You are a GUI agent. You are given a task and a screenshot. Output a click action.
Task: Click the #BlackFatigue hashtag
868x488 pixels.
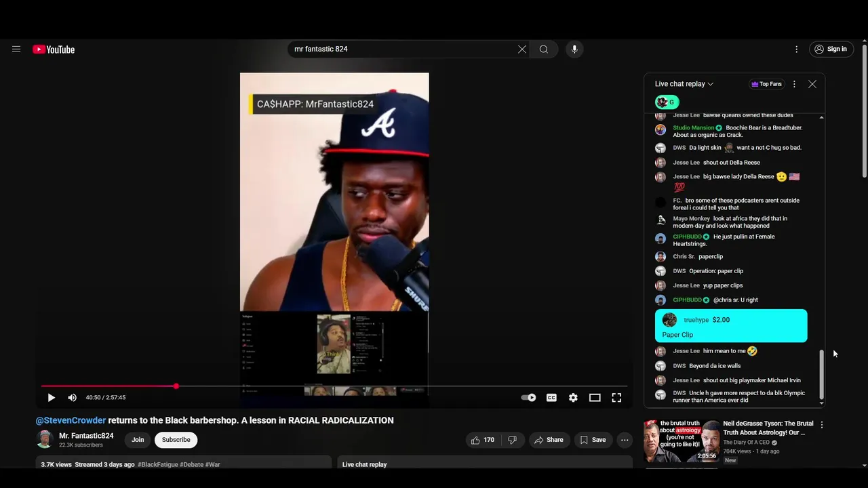click(x=158, y=464)
